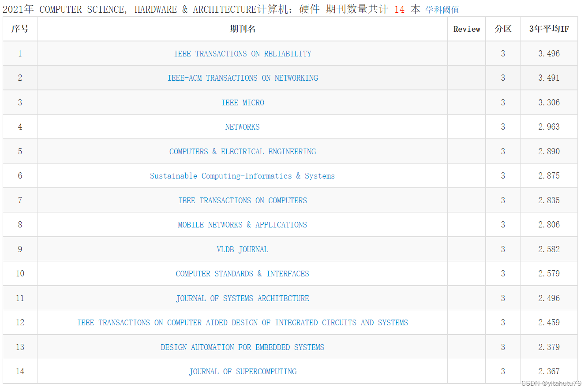Click the 分区 value in the VLDB JOURNAL row
This screenshot has width=588, height=391.
pos(503,249)
